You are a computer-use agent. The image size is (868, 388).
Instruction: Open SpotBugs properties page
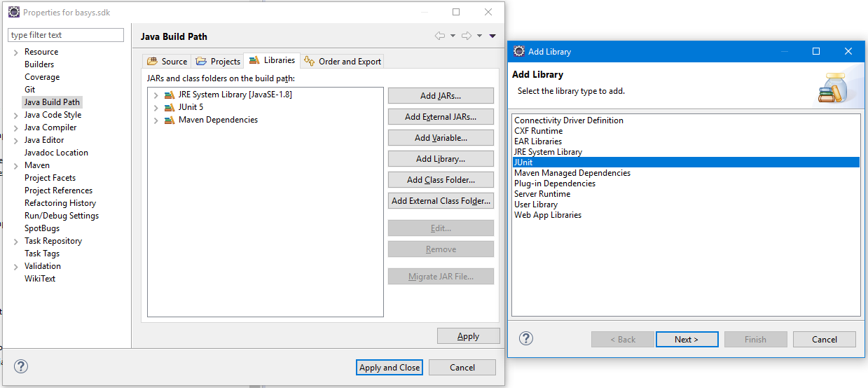pyautogui.click(x=42, y=228)
